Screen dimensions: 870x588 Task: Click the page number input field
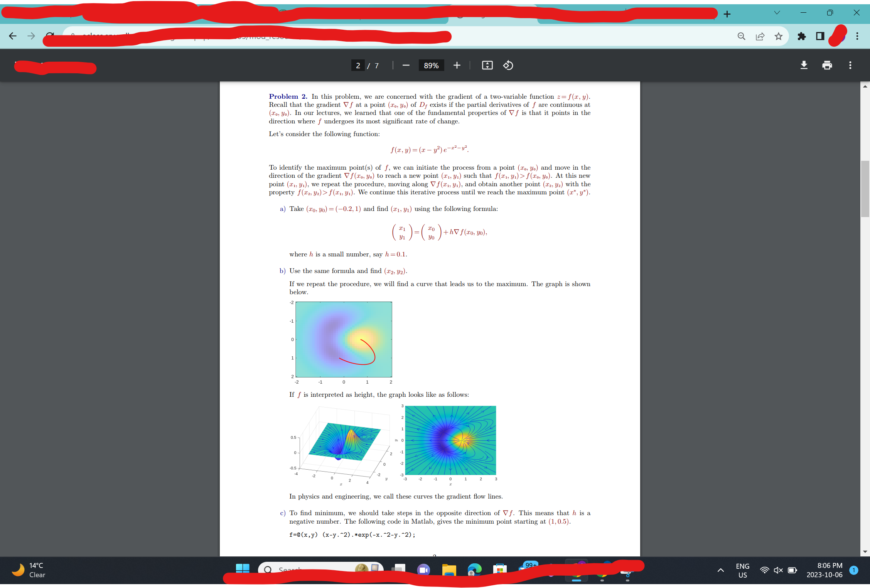(358, 65)
